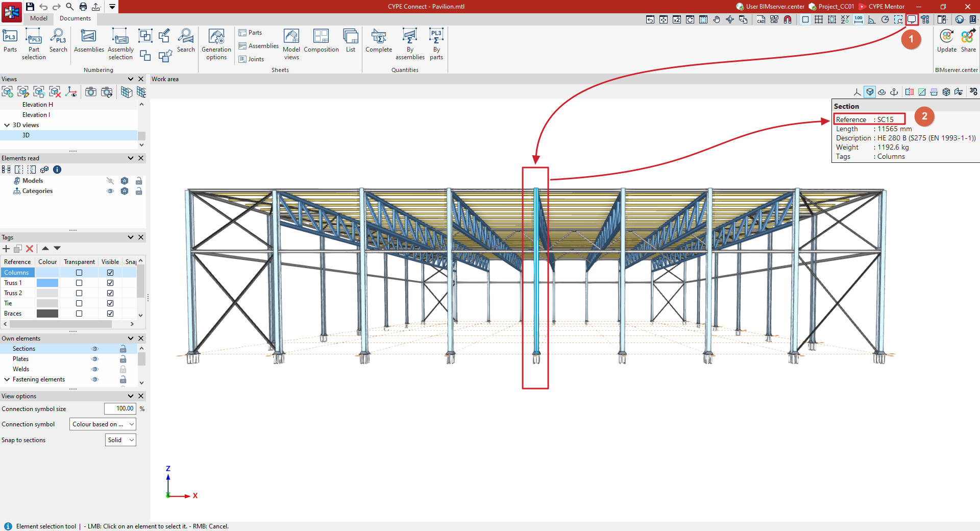This screenshot has width=980, height=531.
Task: Click the Assemblies sheets button
Action: point(259,46)
